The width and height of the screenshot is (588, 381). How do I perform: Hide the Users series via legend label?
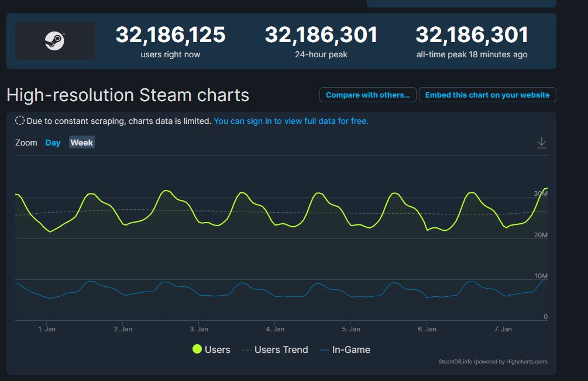tap(218, 349)
